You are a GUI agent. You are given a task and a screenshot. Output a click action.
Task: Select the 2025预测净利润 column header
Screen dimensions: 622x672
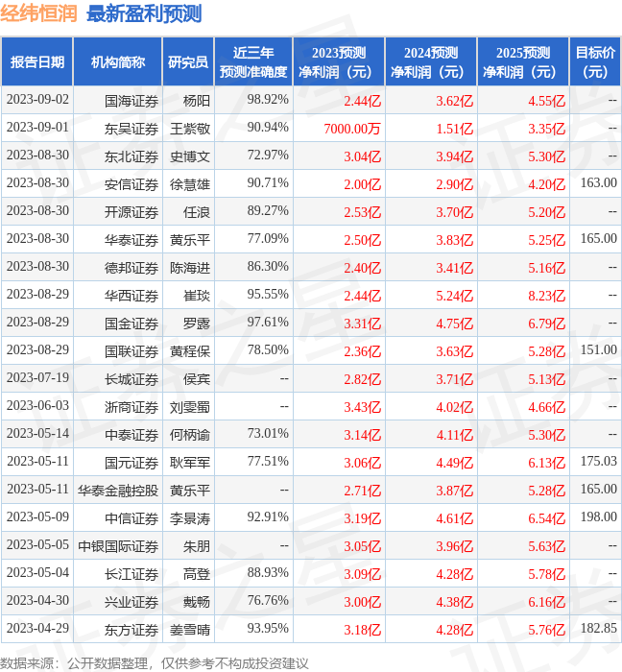click(523, 61)
